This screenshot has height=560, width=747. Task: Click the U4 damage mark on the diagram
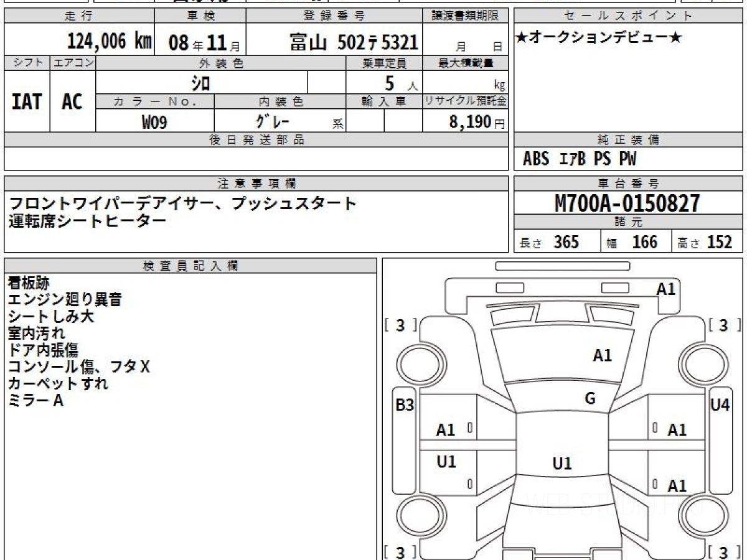[x=720, y=405]
